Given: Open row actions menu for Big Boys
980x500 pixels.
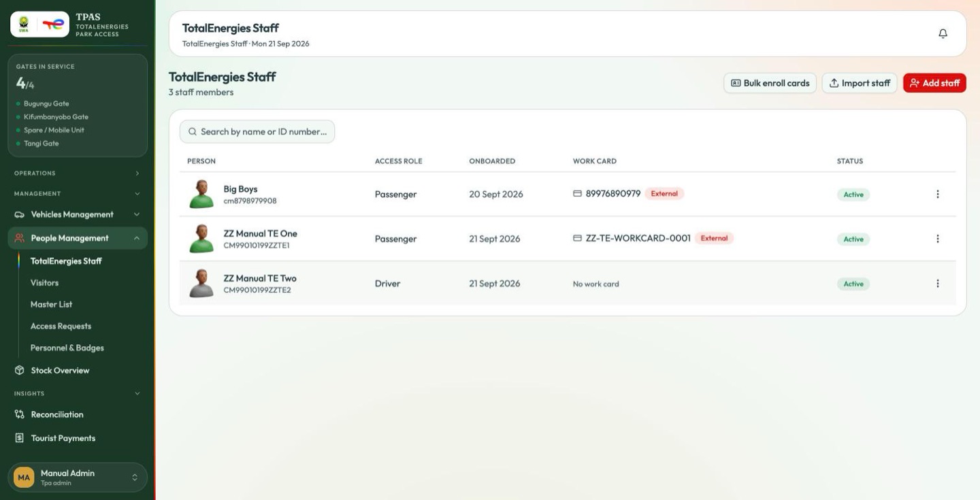Looking at the screenshot, I should [938, 194].
